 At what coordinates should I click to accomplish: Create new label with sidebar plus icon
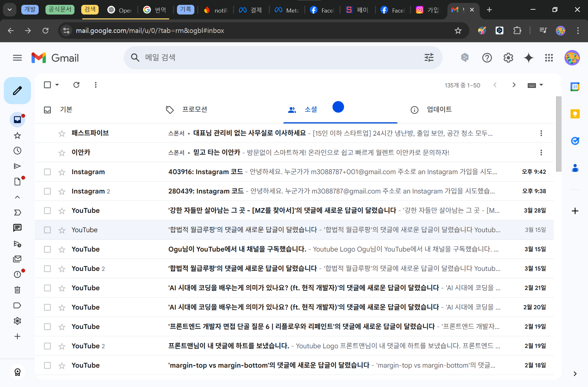tap(17, 336)
